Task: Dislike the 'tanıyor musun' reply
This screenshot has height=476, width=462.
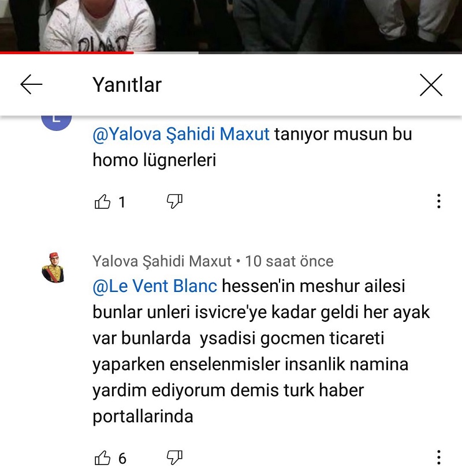Action: 174,201
